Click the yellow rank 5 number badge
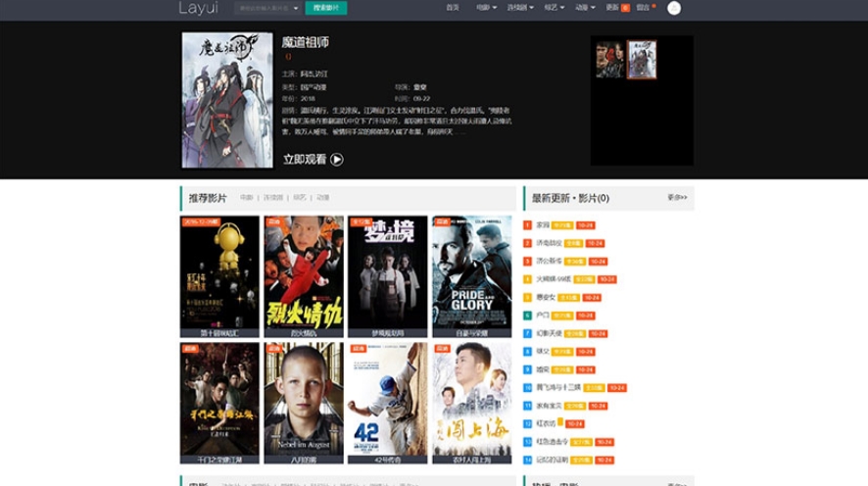This screenshot has width=868, height=486. point(527,297)
